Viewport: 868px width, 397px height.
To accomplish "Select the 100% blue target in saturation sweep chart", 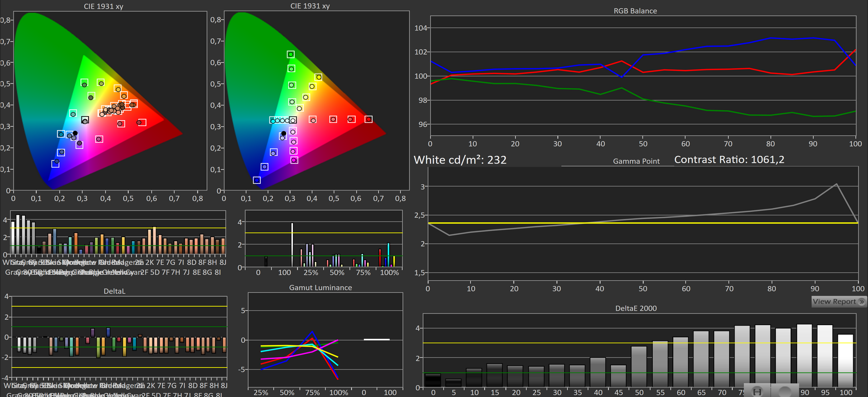I will pos(257,180).
